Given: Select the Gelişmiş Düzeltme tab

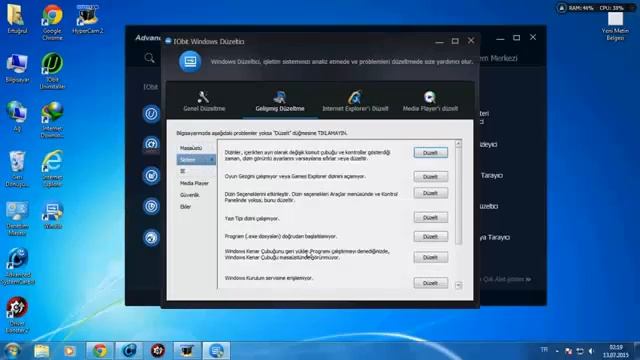Looking at the screenshot, I should [280, 101].
